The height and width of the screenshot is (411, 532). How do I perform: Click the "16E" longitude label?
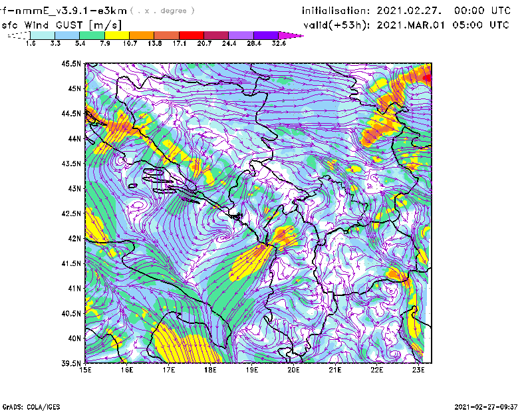(127, 370)
